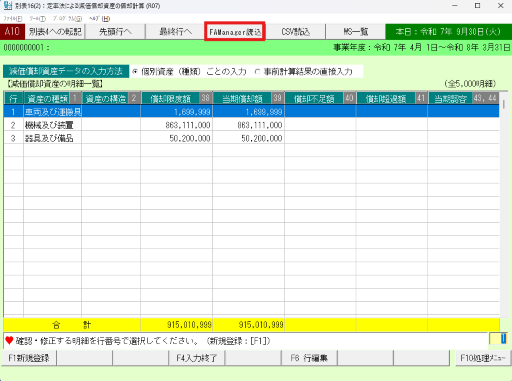Click the 別表4への転記 button
This screenshot has width=512, height=381.
tap(55, 32)
